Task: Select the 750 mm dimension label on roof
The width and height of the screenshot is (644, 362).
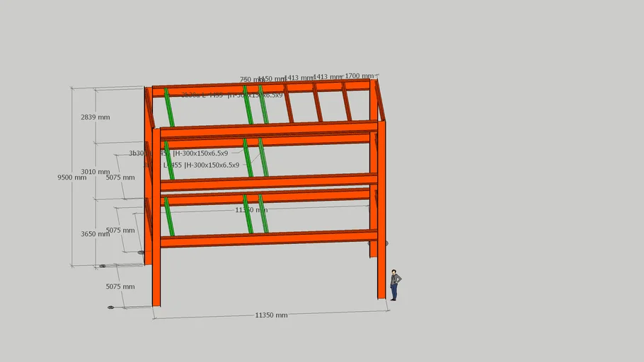Action: 248,80
